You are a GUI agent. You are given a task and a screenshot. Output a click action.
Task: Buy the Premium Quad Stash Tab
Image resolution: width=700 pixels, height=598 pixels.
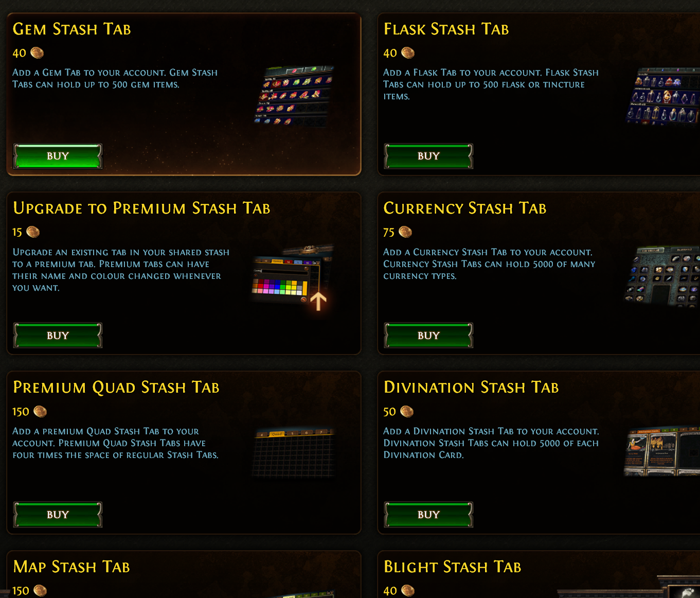[58, 515]
